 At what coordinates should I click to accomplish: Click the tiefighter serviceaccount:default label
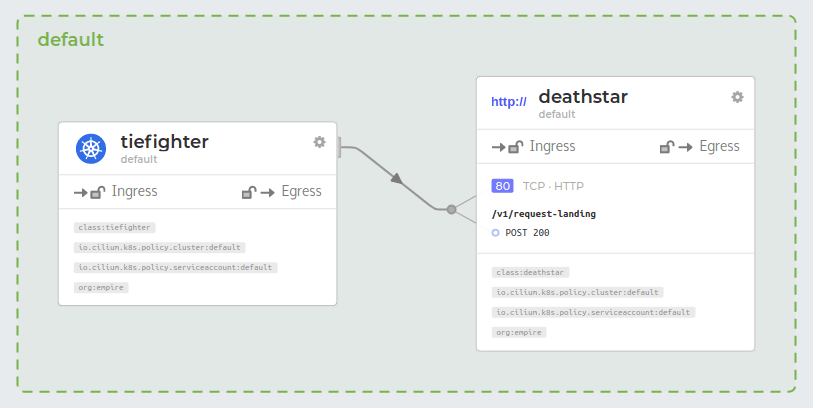tap(176, 268)
